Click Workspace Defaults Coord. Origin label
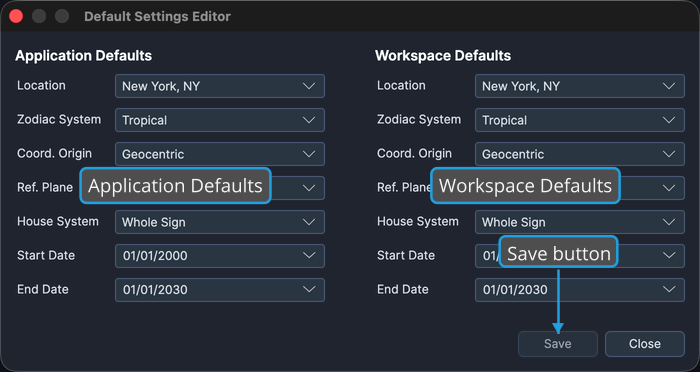 point(414,154)
